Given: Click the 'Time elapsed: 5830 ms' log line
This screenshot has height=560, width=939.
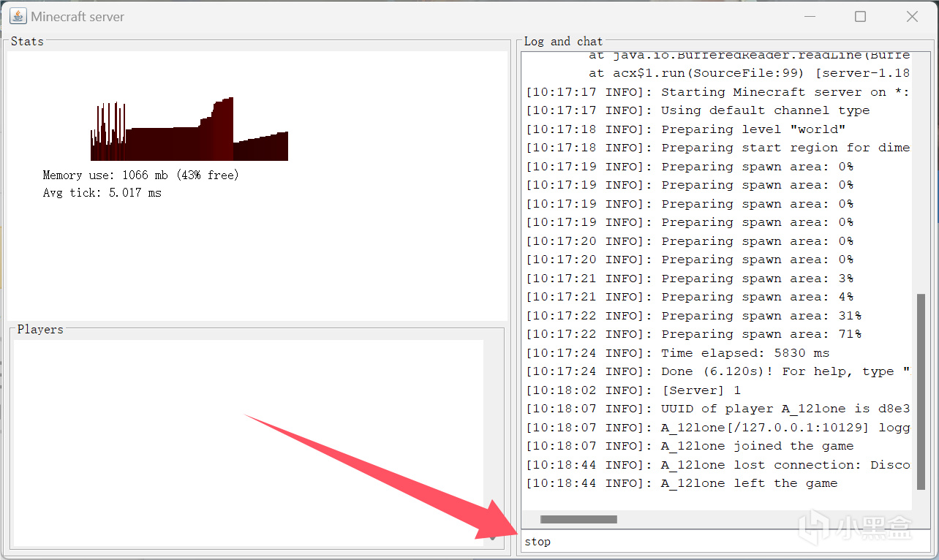Looking at the screenshot, I should (678, 353).
